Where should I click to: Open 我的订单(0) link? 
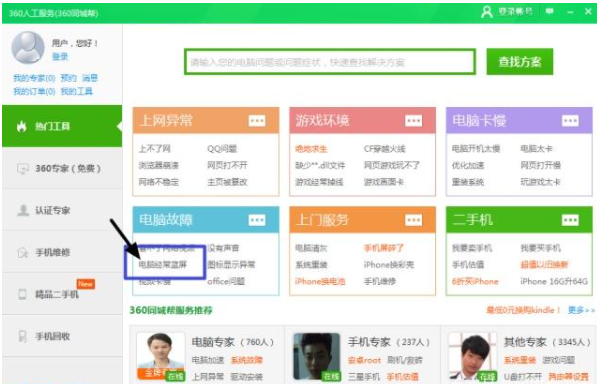pyautogui.click(x=34, y=91)
